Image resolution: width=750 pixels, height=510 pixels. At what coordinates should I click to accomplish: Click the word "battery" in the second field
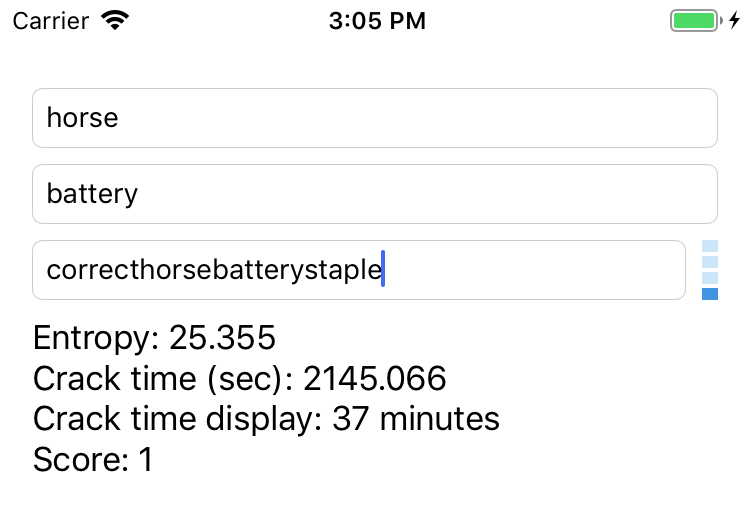pos(92,194)
